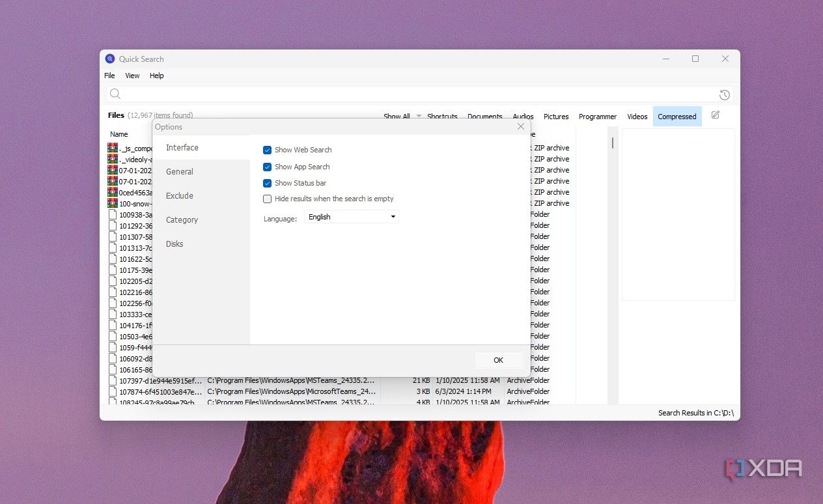Select the archive icon for ._js_compo file
Viewport: 823px width, 504px height.
[x=113, y=148]
